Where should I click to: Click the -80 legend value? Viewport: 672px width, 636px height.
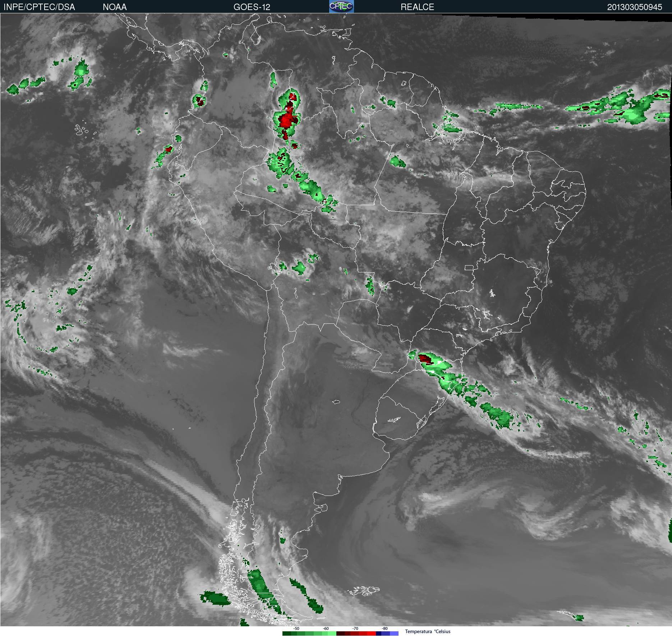click(385, 628)
